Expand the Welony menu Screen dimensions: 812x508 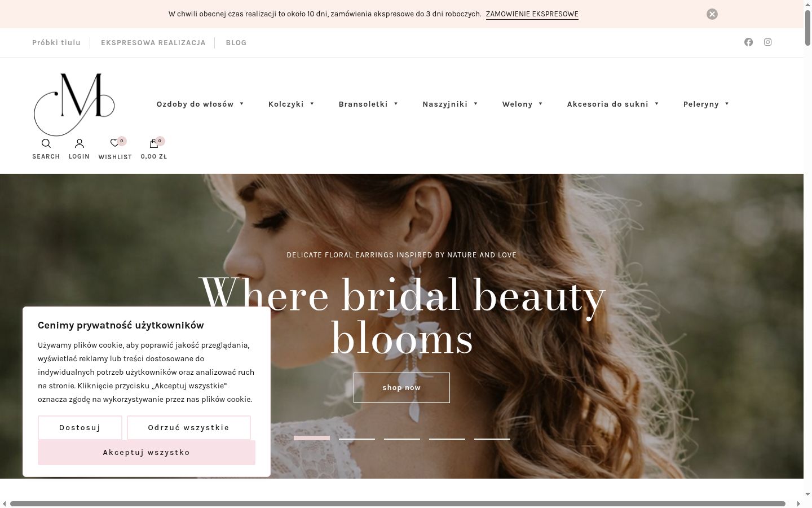(x=522, y=104)
